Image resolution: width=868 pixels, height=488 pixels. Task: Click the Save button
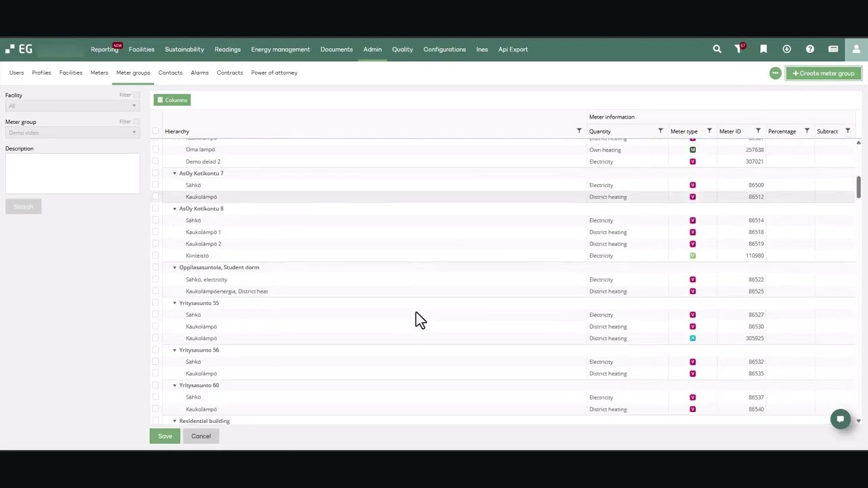coord(165,436)
